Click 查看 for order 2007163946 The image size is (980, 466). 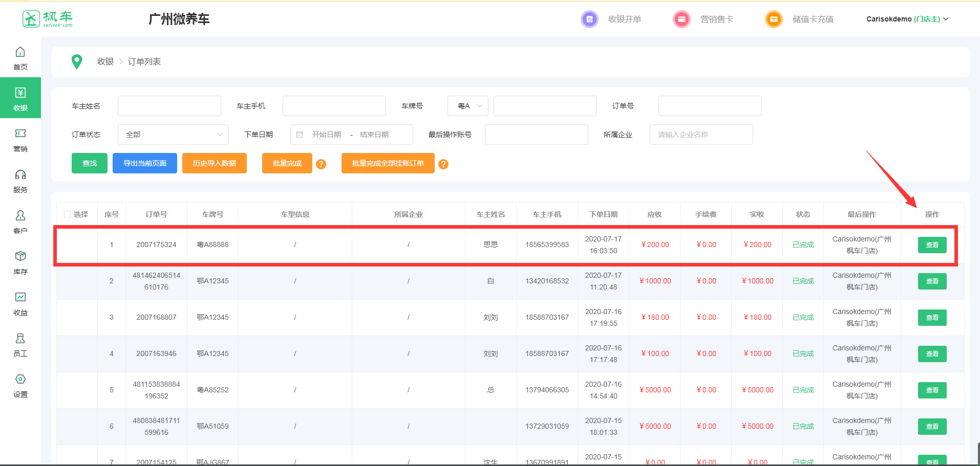click(x=932, y=354)
